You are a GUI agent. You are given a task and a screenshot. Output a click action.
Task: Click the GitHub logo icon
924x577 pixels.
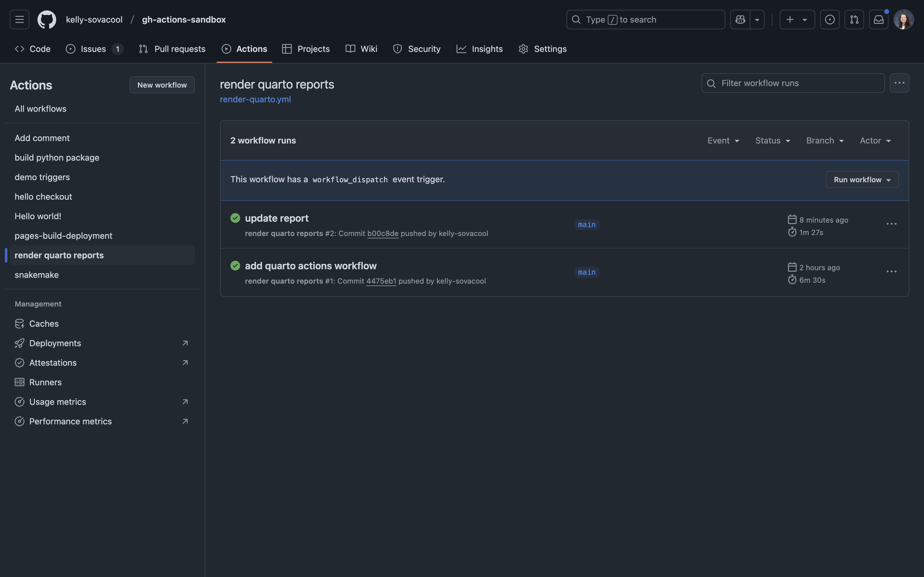tap(46, 20)
